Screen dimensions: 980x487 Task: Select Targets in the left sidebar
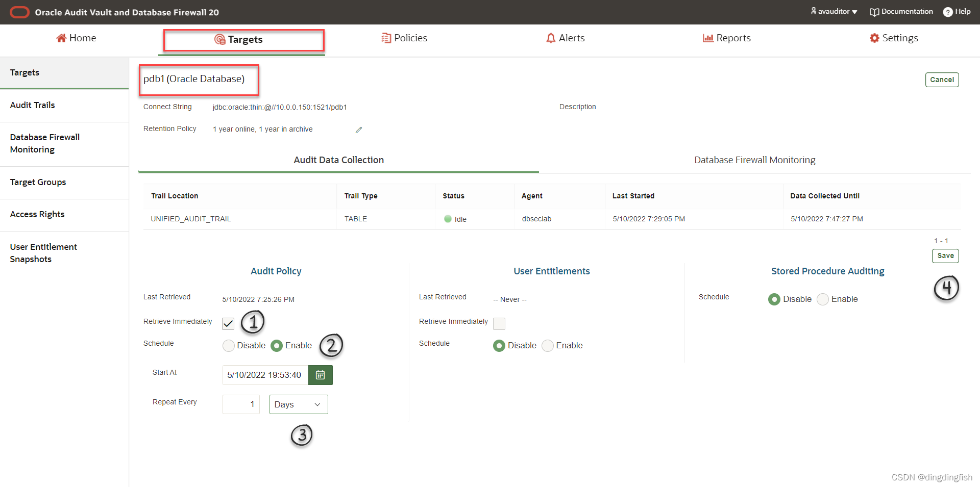point(64,72)
